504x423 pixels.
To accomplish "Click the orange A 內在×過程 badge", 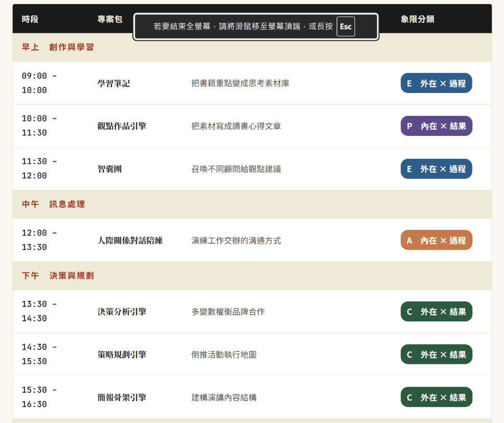I will (x=436, y=240).
